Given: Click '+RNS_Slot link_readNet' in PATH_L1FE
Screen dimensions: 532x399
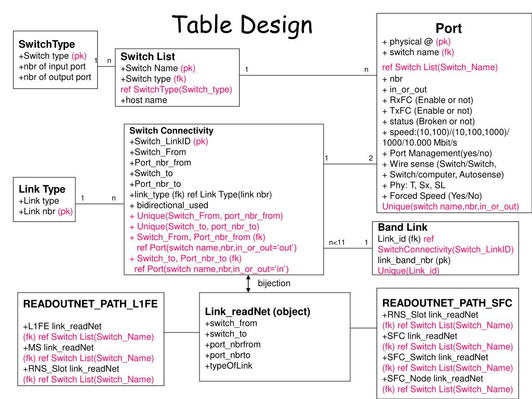Looking at the screenshot, I should coord(71,369).
